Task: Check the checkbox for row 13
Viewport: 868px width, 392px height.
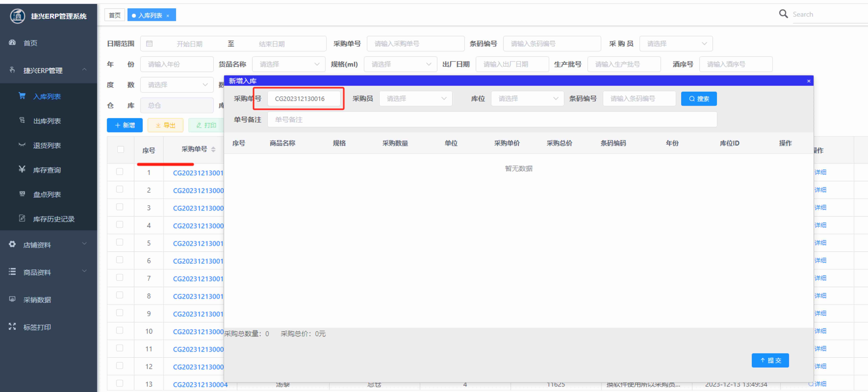Action: point(120,383)
